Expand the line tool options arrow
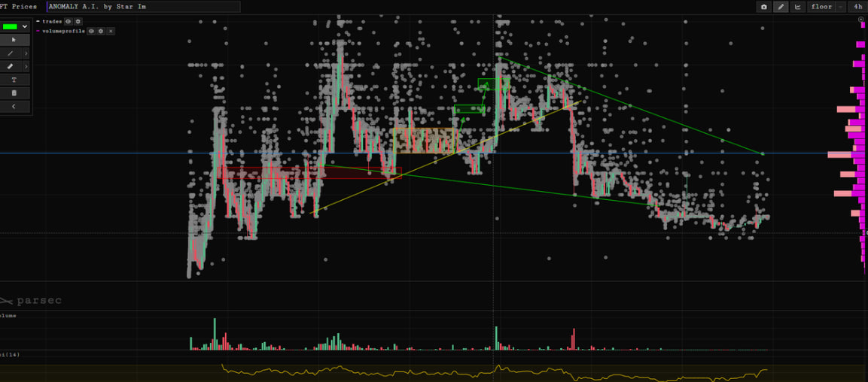This screenshot has height=382, width=868. [26, 53]
